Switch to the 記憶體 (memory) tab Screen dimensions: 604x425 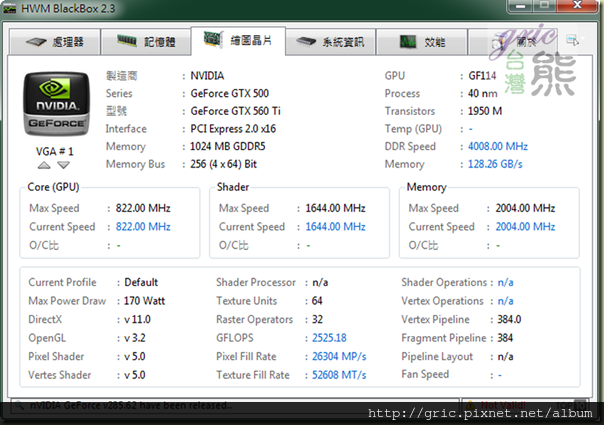click(x=146, y=42)
